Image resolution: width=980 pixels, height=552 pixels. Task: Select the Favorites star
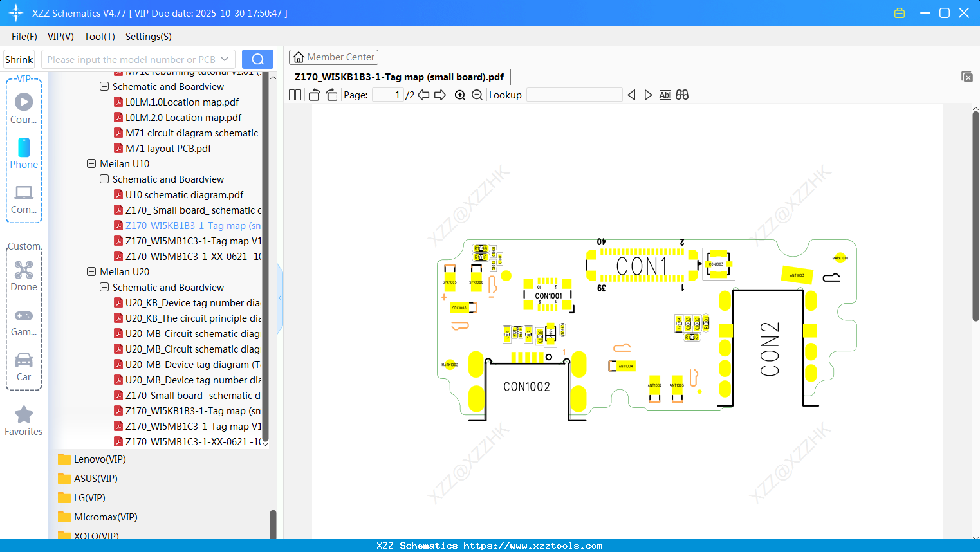click(23, 414)
